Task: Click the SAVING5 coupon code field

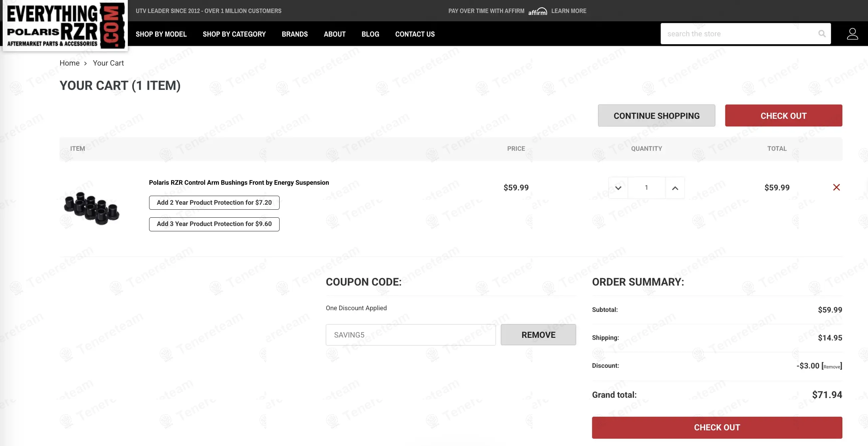Action: coord(411,335)
